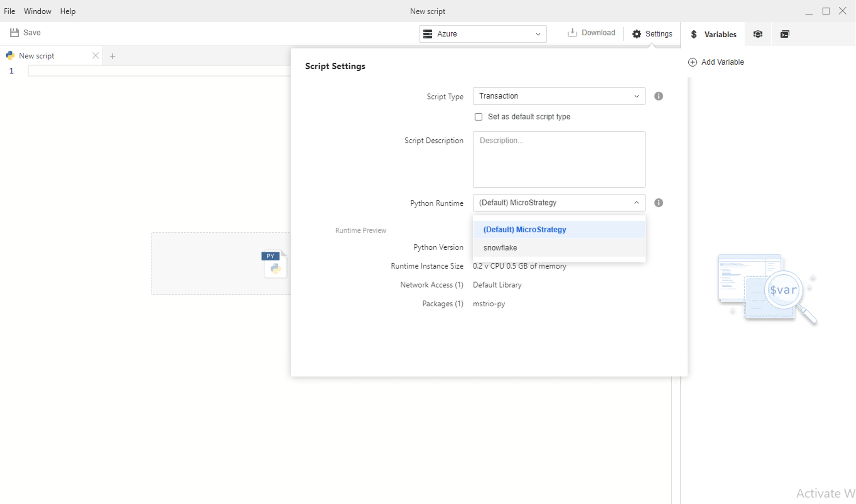
Task: Open the Script Type Transaction dropdown
Action: click(x=558, y=96)
